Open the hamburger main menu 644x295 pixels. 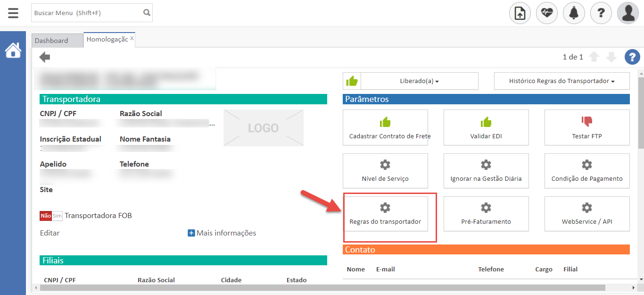click(13, 13)
